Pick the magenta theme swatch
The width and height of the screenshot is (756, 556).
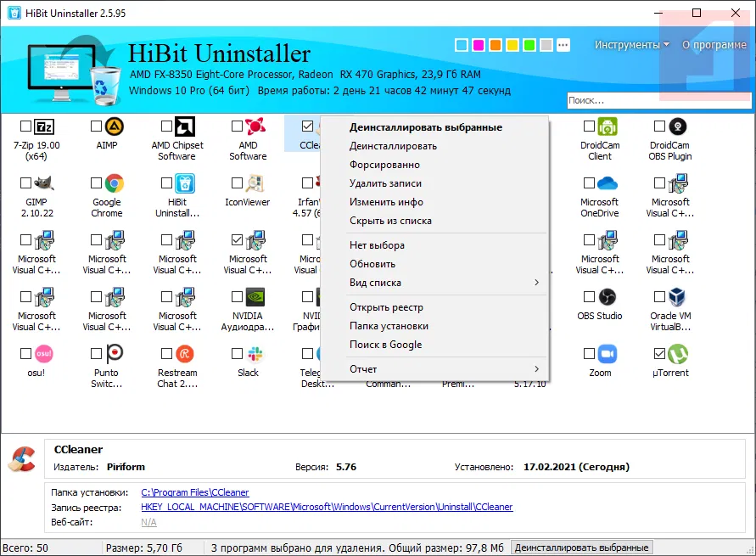[479, 45]
